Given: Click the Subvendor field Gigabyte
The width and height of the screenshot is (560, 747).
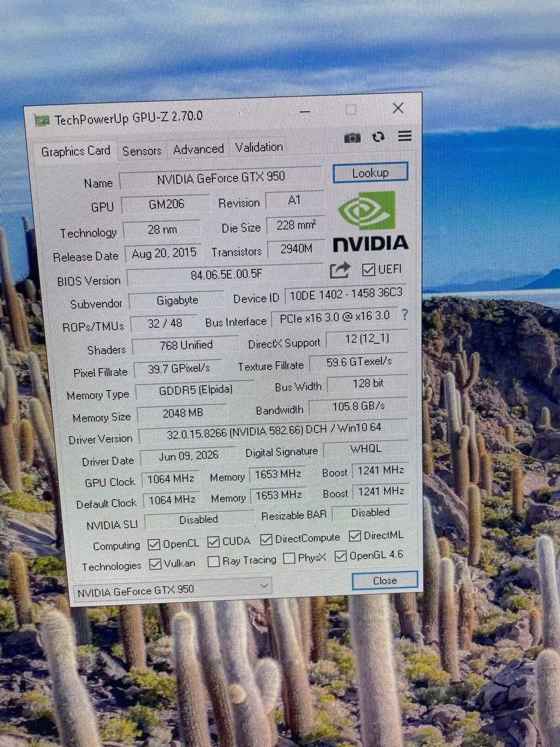Looking at the screenshot, I should tap(177, 301).
